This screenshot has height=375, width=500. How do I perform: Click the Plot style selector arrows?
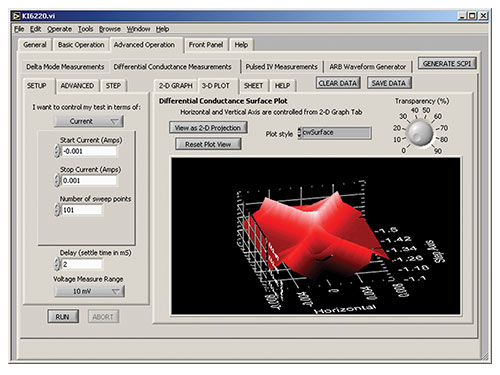299,132
